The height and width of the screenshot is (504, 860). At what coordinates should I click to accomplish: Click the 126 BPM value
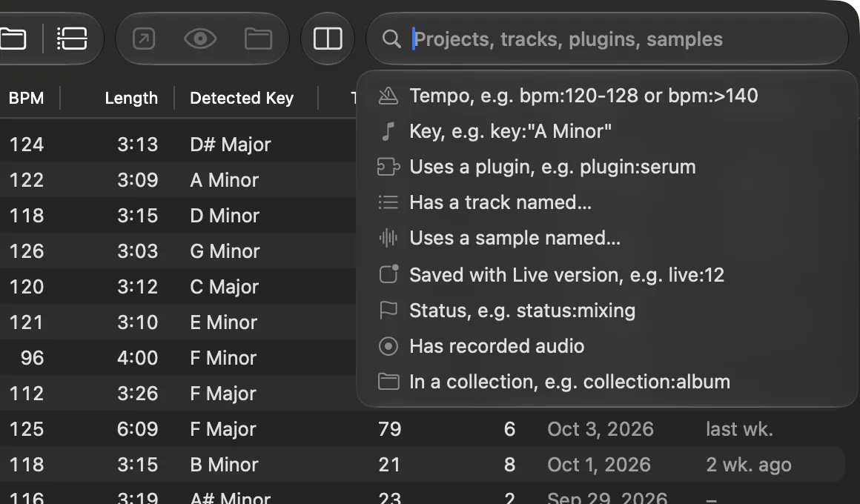click(x=27, y=252)
